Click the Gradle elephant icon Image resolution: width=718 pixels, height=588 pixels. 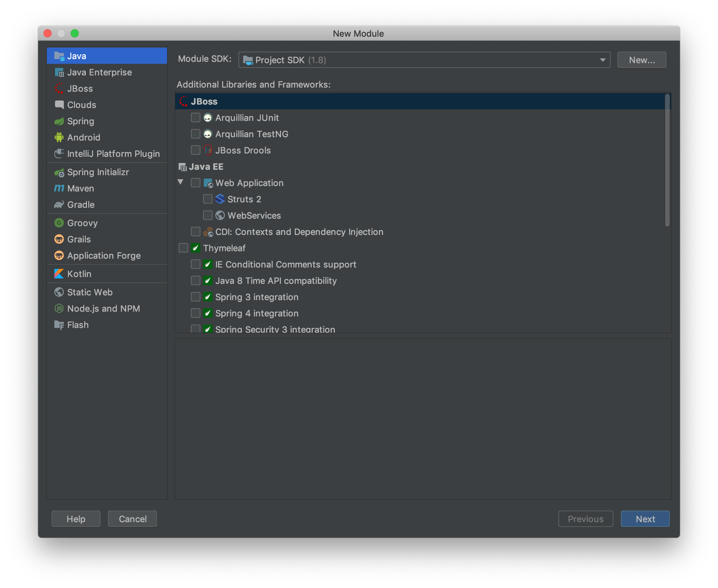pos(59,205)
